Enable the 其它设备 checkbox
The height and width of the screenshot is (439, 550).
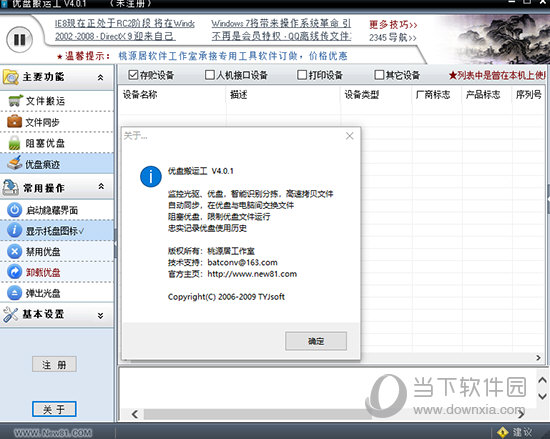[379, 75]
